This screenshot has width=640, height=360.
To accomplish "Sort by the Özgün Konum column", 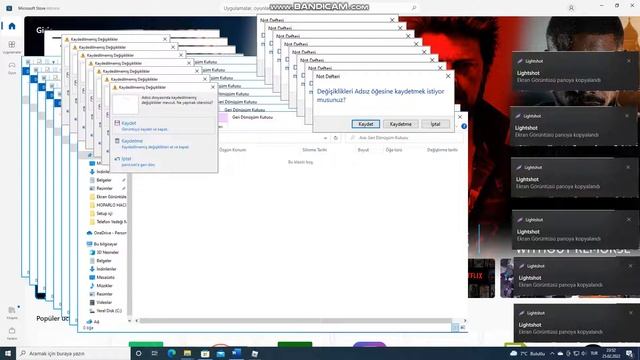I will tap(233, 150).
